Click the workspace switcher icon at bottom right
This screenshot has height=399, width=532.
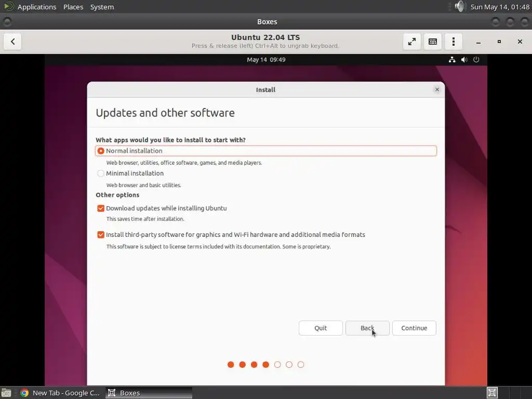pos(492,393)
